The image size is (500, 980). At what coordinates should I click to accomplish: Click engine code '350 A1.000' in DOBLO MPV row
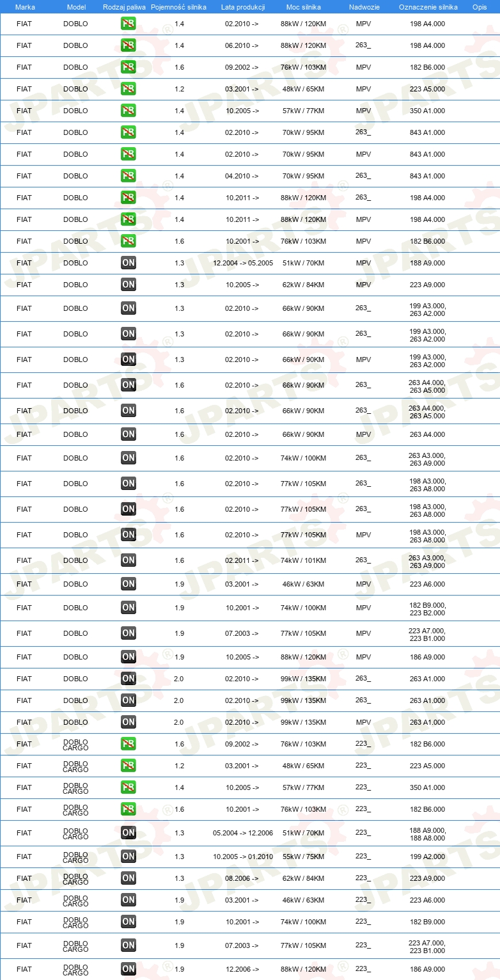pos(428,111)
